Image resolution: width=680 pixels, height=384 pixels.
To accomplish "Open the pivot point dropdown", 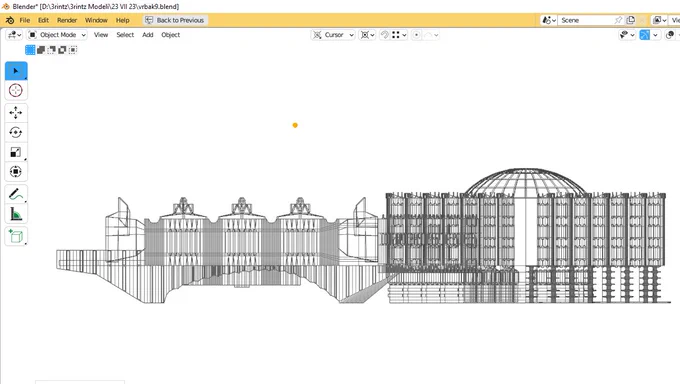I will (x=368, y=35).
